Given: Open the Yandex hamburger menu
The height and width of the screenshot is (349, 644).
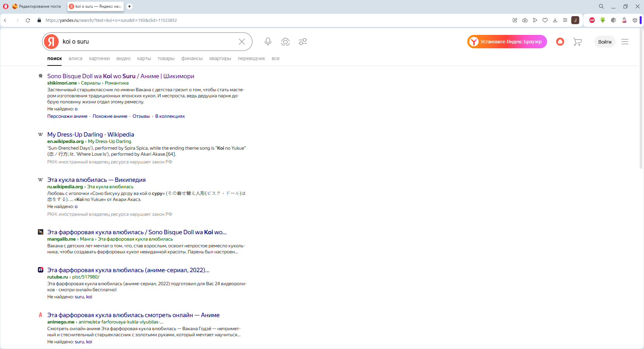Looking at the screenshot, I should point(625,42).
